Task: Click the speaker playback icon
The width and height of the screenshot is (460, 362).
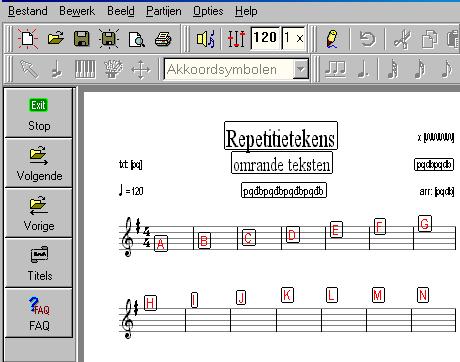Action: (x=206, y=39)
